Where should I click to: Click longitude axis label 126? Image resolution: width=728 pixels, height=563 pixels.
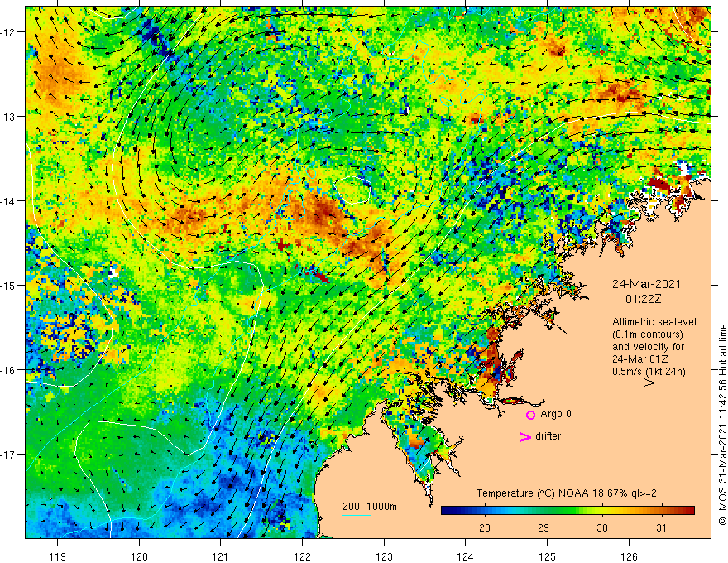[x=629, y=556]
